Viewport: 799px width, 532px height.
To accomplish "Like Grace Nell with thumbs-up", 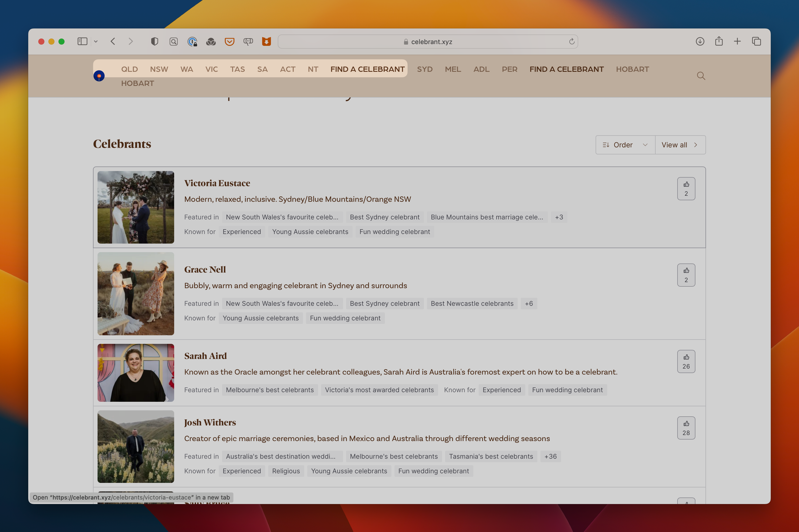I will (x=686, y=275).
